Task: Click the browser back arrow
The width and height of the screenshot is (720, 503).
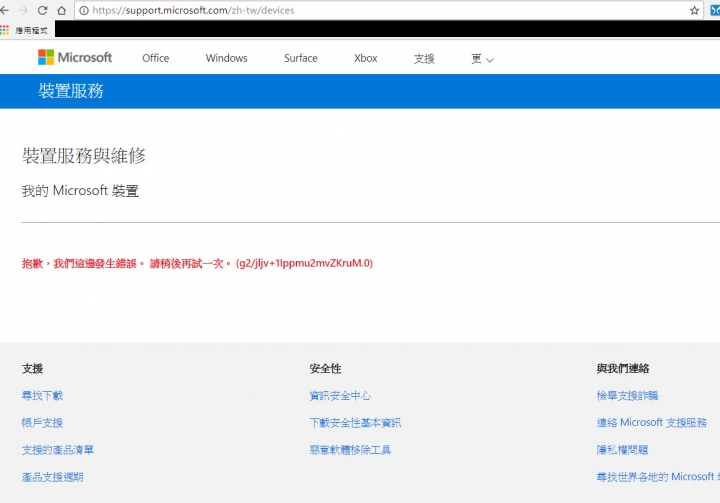Action: (x=4, y=10)
